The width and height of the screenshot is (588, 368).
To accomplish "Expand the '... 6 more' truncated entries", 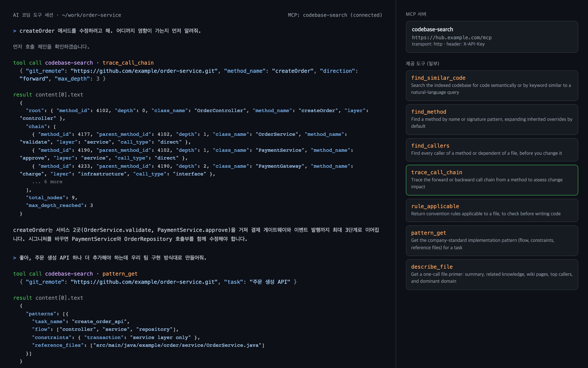I will 47,182.
